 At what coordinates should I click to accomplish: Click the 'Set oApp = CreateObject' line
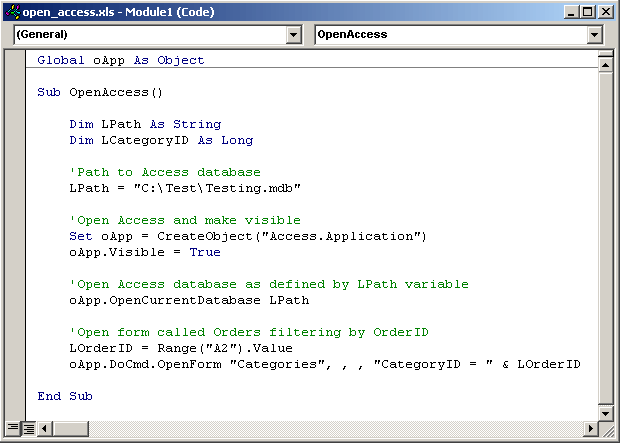pyautogui.click(x=248, y=236)
